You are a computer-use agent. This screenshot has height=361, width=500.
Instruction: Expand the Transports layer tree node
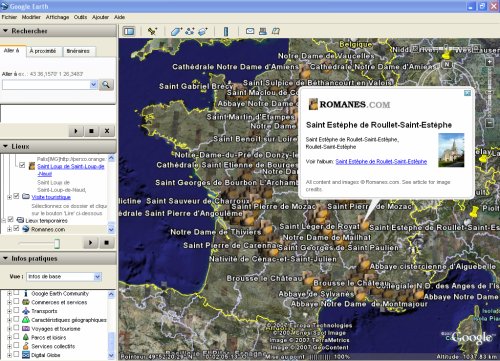[x=9, y=311]
